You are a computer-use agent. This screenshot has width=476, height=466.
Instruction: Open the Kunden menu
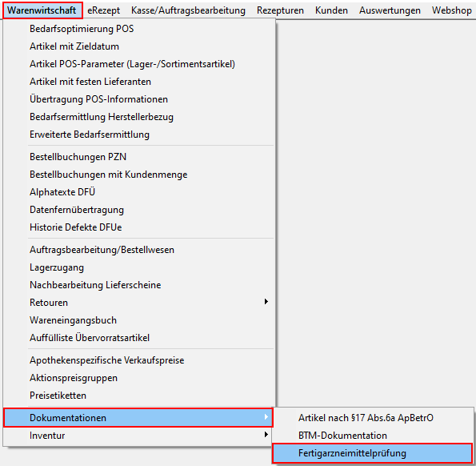[x=331, y=10]
